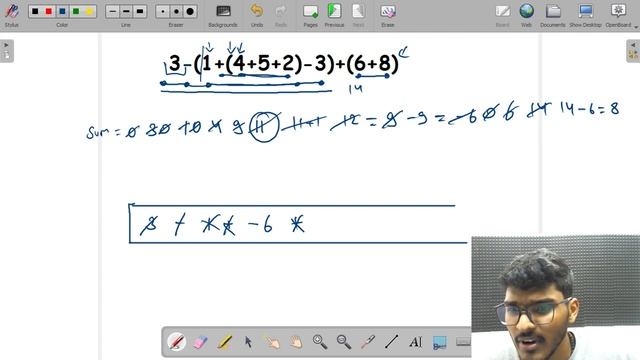640x360 pixels.
Task: Select the capture part of screen tool
Action: pyautogui.click(x=439, y=342)
